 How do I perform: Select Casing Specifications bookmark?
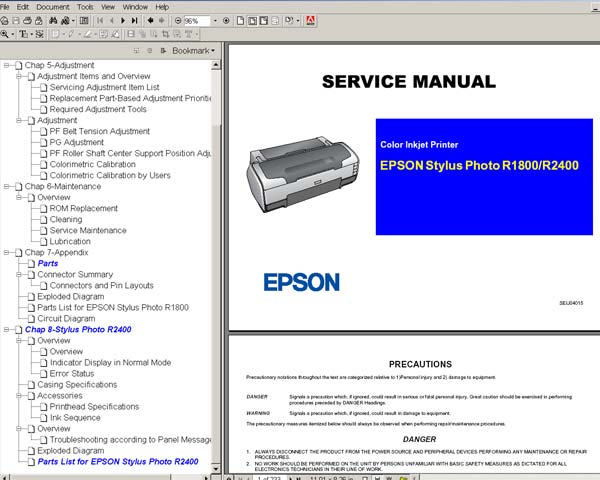(x=77, y=385)
